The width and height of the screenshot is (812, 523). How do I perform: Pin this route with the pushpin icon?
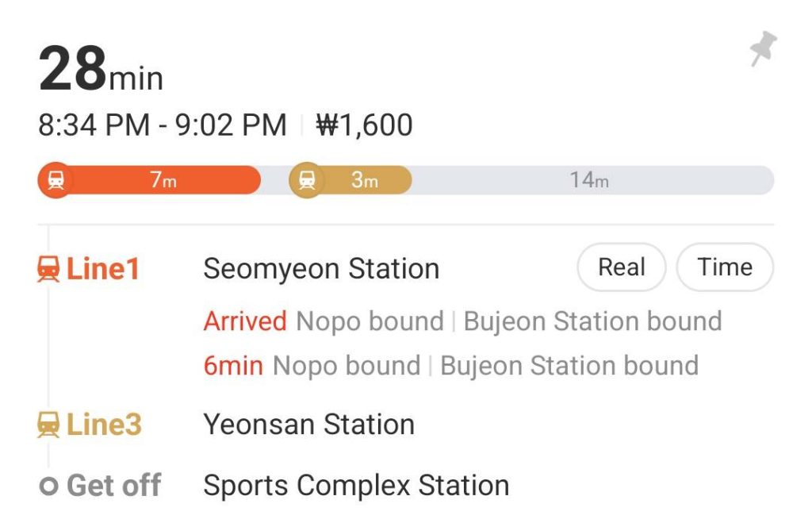pos(763,49)
